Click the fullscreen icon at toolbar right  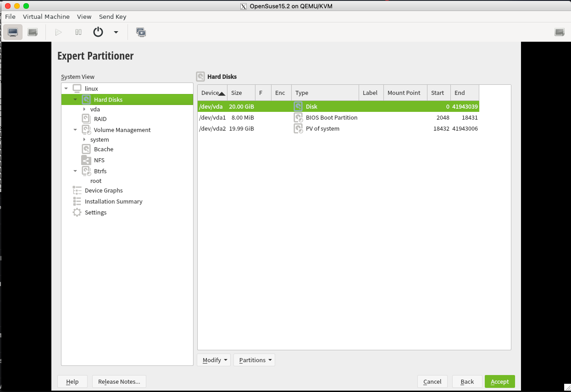[x=560, y=32]
